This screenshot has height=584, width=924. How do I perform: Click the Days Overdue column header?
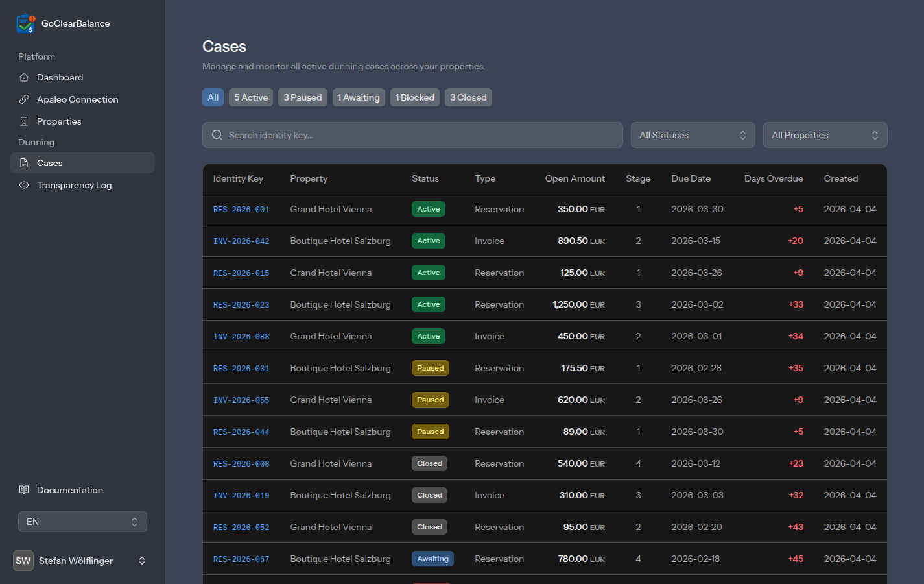(x=774, y=178)
